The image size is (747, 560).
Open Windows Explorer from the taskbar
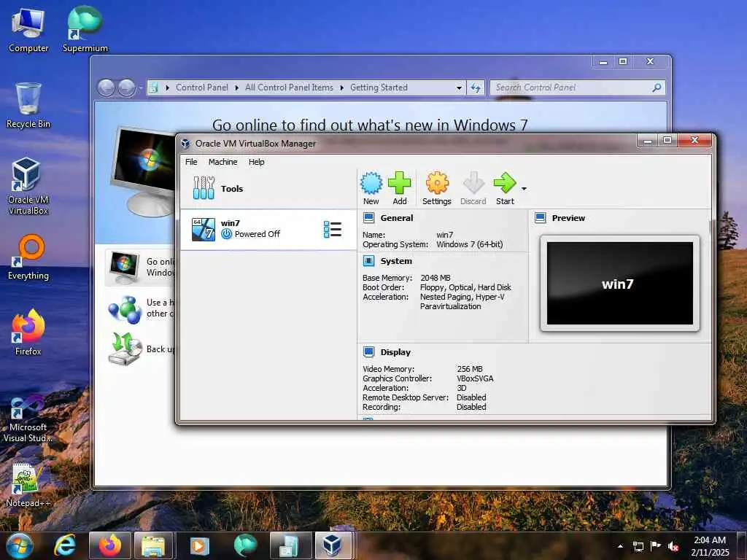[x=153, y=545]
